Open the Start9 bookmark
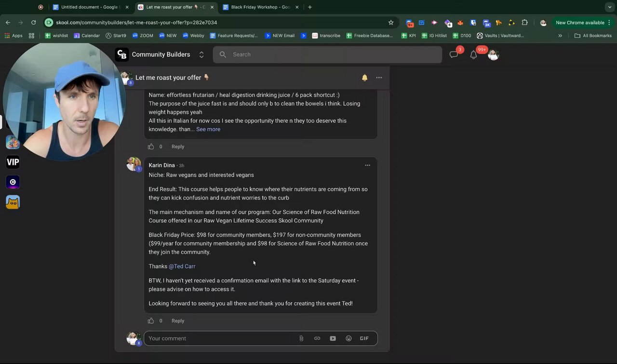 pyautogui.click(x=116, y=36)
